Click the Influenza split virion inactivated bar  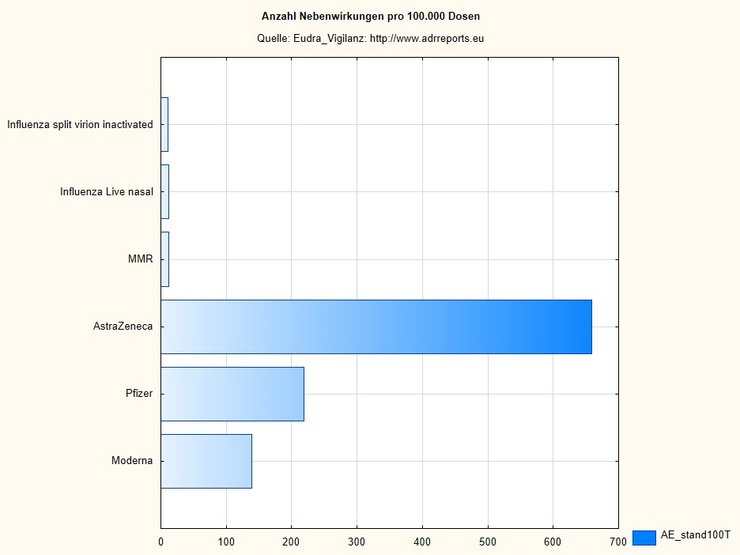coord(164,125)
